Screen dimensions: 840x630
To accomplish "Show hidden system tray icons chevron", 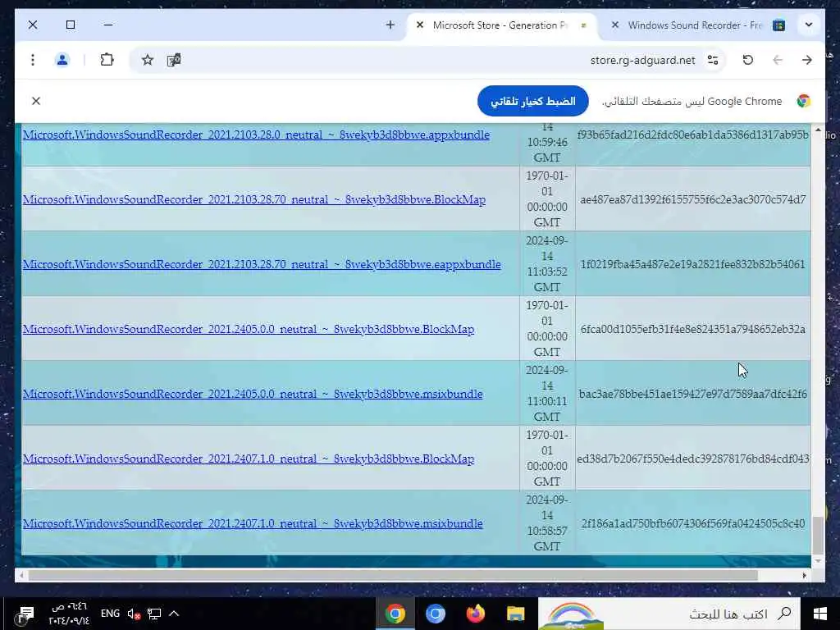I will [174, 614].
